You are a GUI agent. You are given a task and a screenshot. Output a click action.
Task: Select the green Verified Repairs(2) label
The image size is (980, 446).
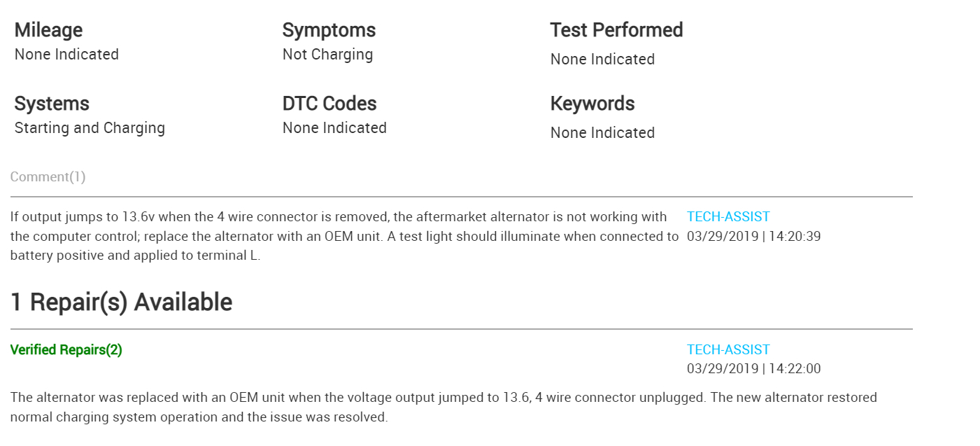point(66,350)
